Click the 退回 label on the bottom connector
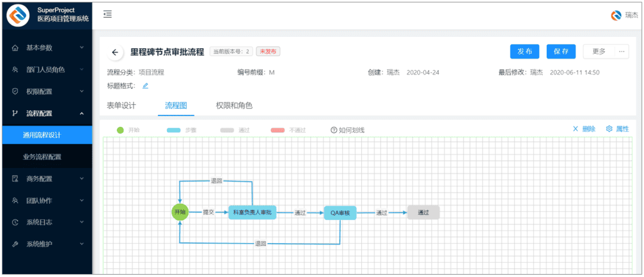 tap(261, 244)
